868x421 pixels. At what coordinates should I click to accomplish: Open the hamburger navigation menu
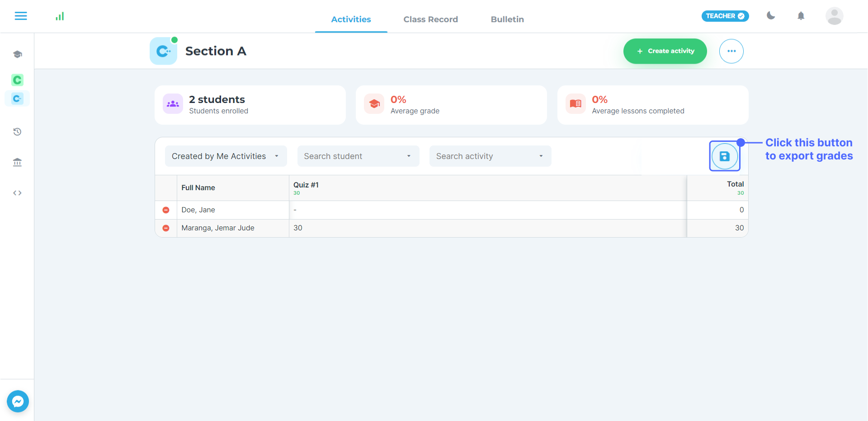(x=21, y=16)
